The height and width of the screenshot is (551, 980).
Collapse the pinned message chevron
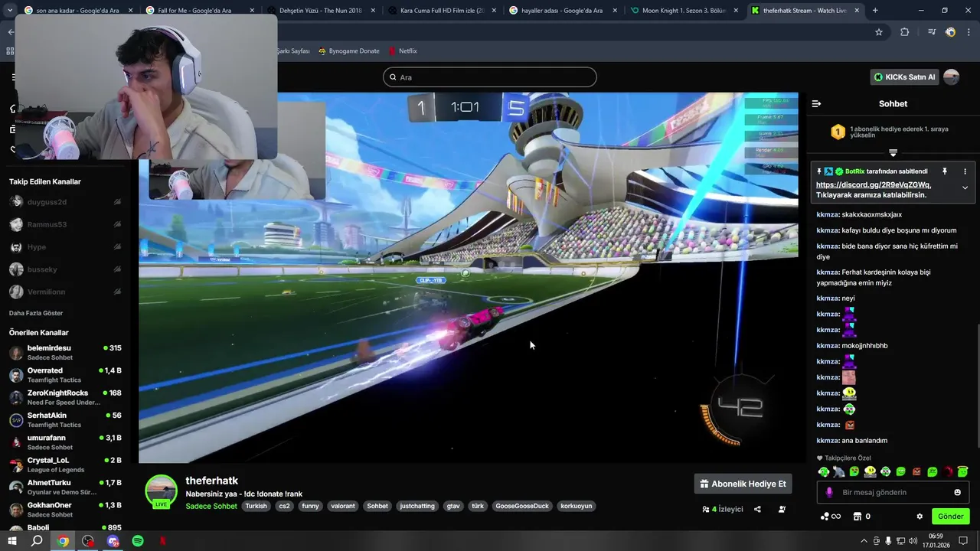tap(965, 187)
